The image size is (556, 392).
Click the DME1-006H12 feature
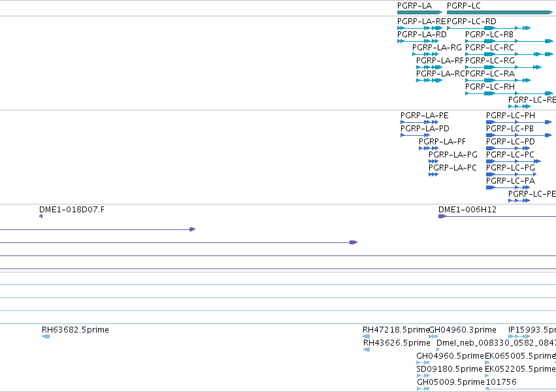pyautogui.click(x=497, y=216)
